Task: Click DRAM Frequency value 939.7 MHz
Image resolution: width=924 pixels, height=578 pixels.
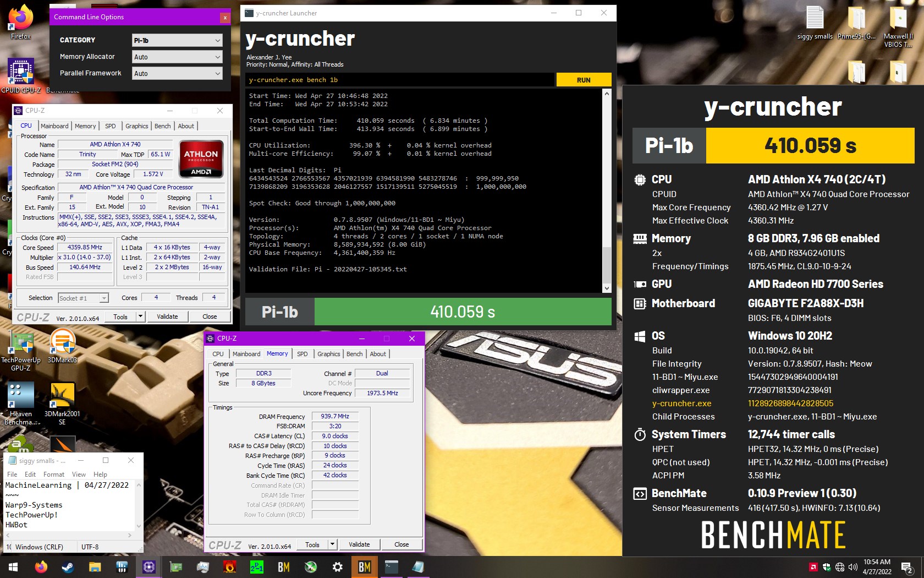Action: (x=335, y=416)
